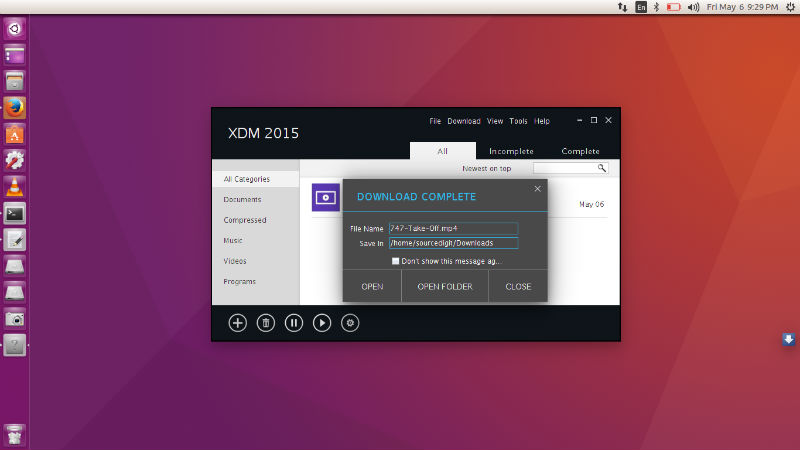Launch Firefox from the launcher

(14, 108)
